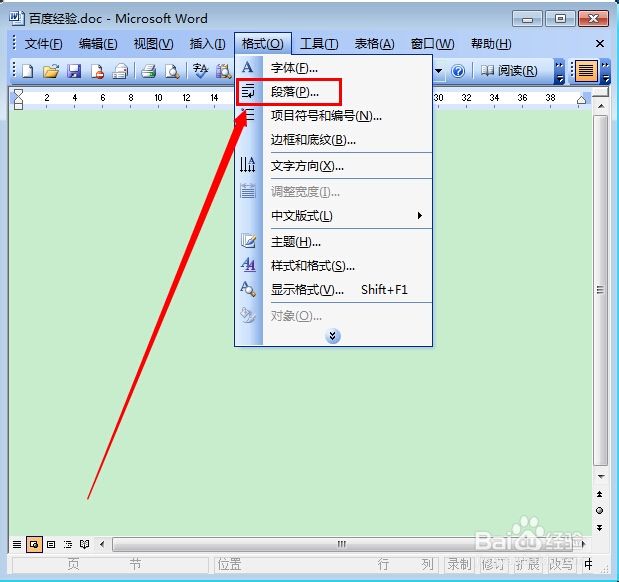Open dropdown arrow left of Help icon
Viewport: 619px width, 582px height.
[438, 71]
